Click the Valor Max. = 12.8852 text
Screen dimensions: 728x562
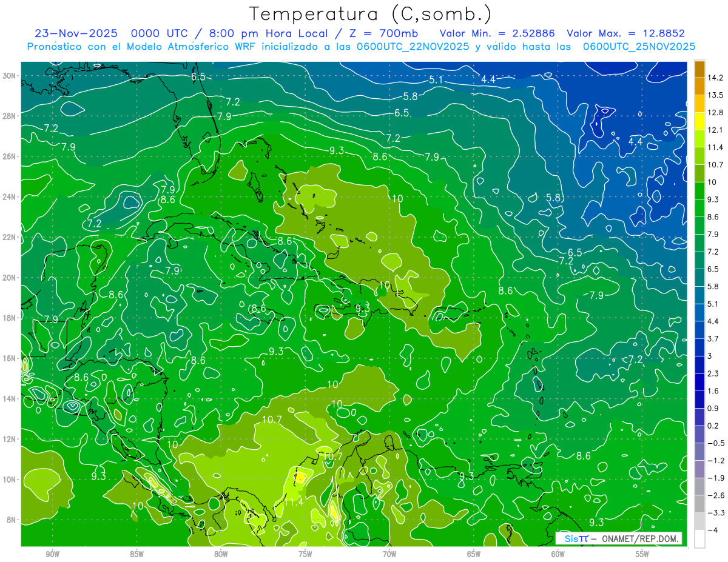[x=625, y=33]
